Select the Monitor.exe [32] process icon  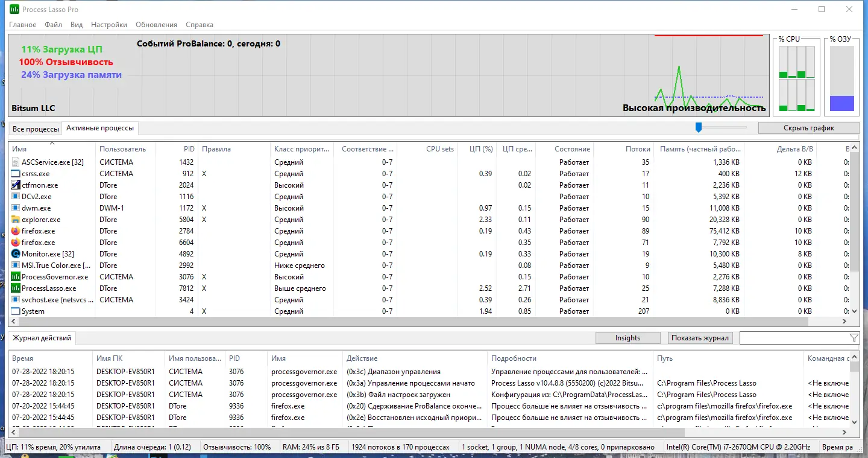(16, 254)
